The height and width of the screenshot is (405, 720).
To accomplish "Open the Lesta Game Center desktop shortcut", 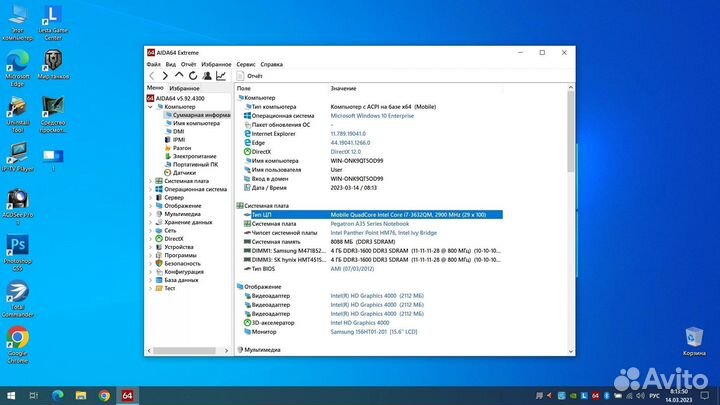I will point(53,22).
